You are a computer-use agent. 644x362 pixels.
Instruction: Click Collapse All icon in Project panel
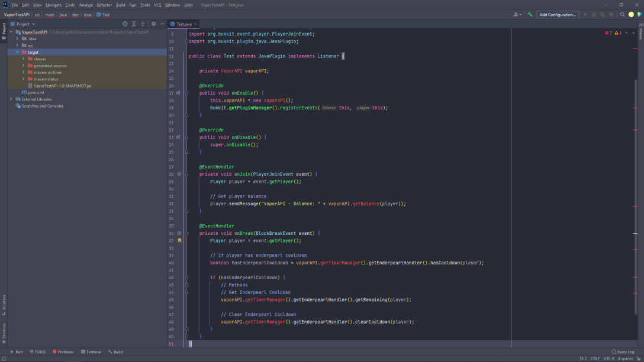click(143, 24)
